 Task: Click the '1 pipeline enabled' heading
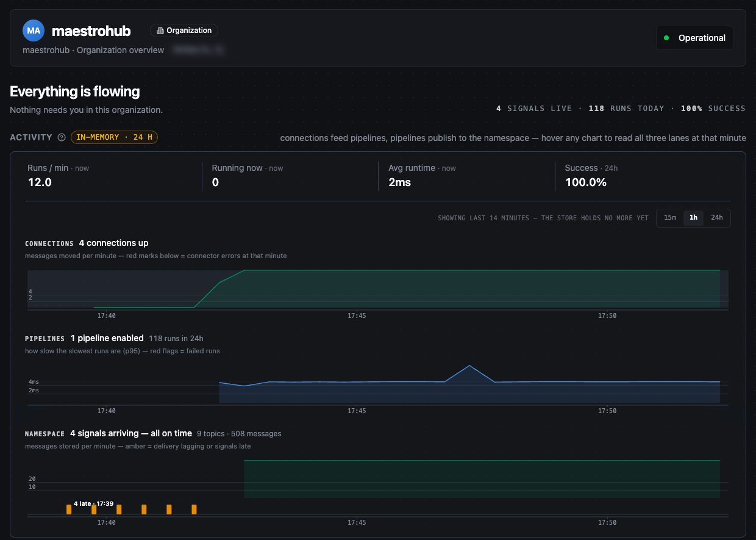[107, 338]
